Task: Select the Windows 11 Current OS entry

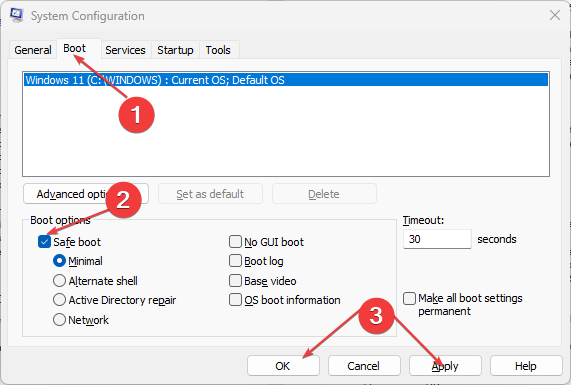Action: pyautogui.click(x=286, y=80)
